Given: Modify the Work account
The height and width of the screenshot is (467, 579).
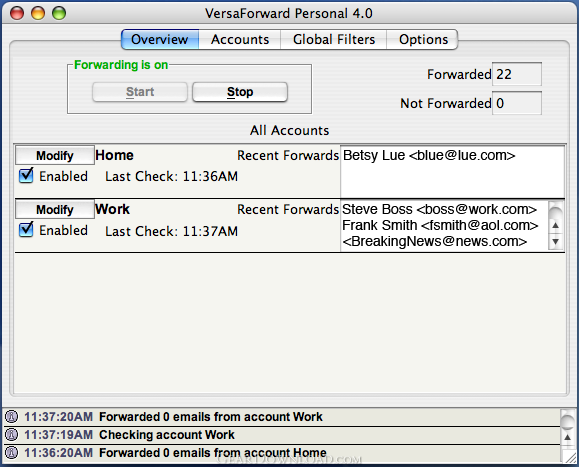Looking at the screenshot, I should [55, 210].
